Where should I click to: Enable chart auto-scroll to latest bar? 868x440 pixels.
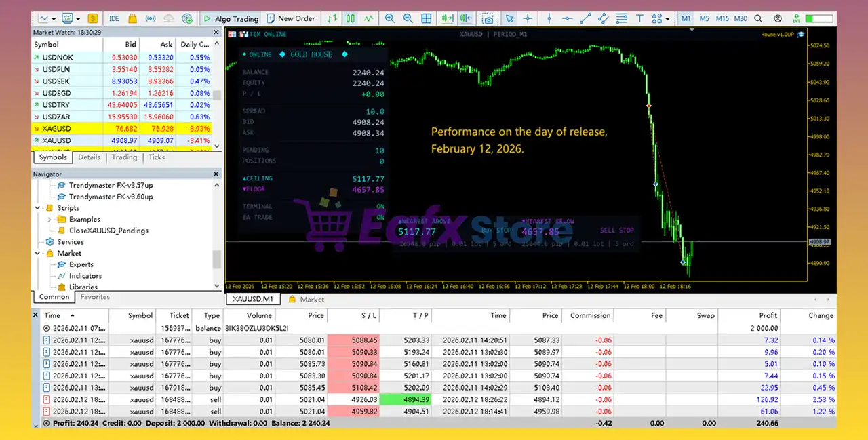[x=447, y=18]
